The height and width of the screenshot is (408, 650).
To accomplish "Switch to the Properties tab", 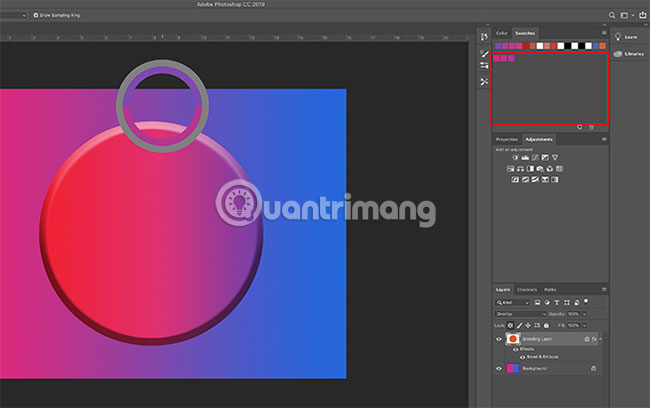I will tap(507, 139).
